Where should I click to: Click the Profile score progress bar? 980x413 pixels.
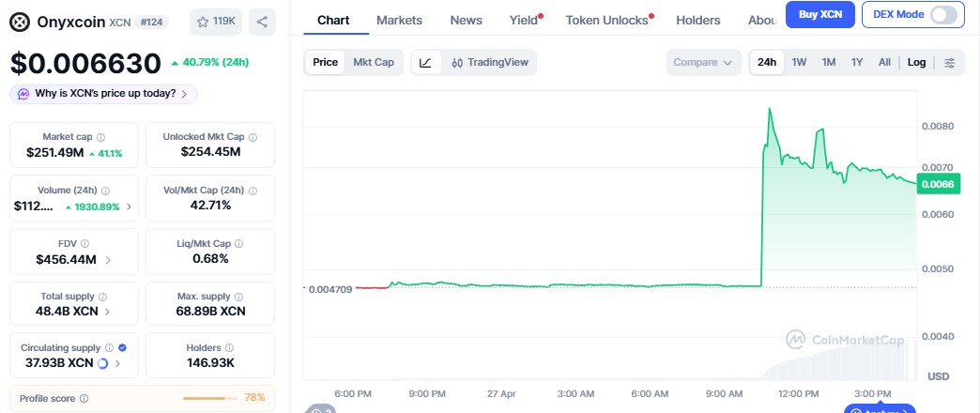(210, 399)
